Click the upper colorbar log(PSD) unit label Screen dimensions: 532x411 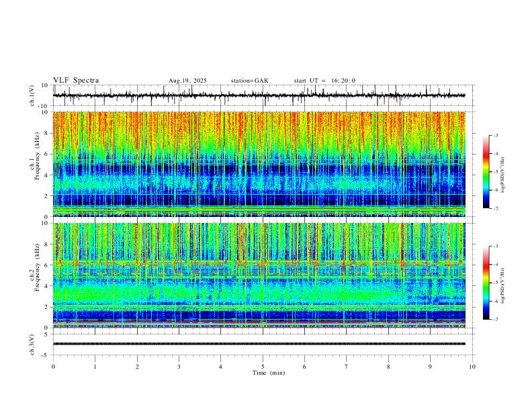pyautogui.click(x=503, y=175)
